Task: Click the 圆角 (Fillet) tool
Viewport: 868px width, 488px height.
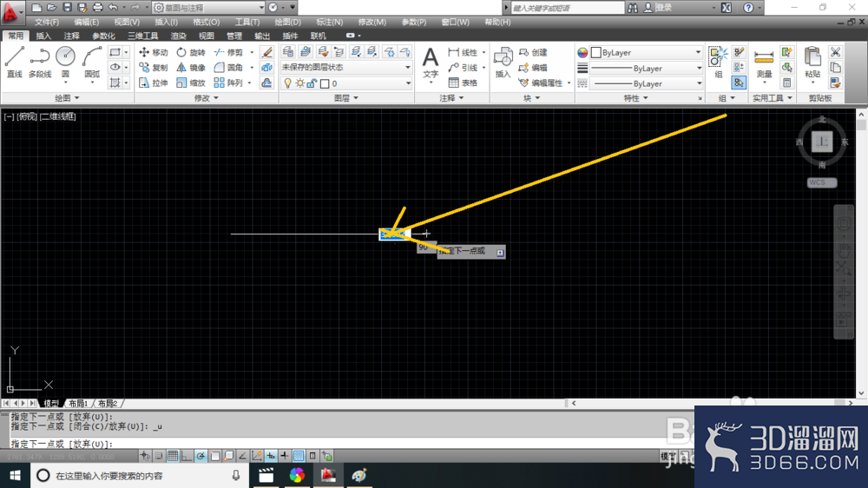Action: [229, 68]
